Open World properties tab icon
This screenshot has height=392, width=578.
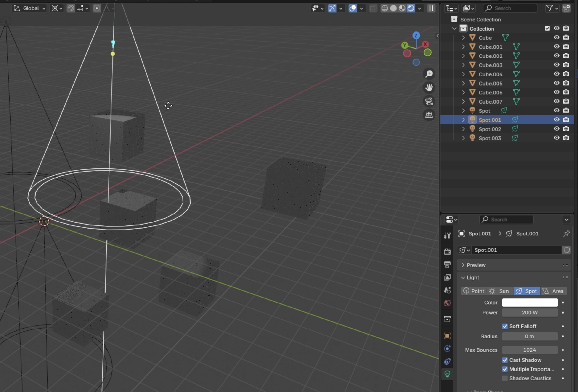pyautogui.click(x=447, y=303)
